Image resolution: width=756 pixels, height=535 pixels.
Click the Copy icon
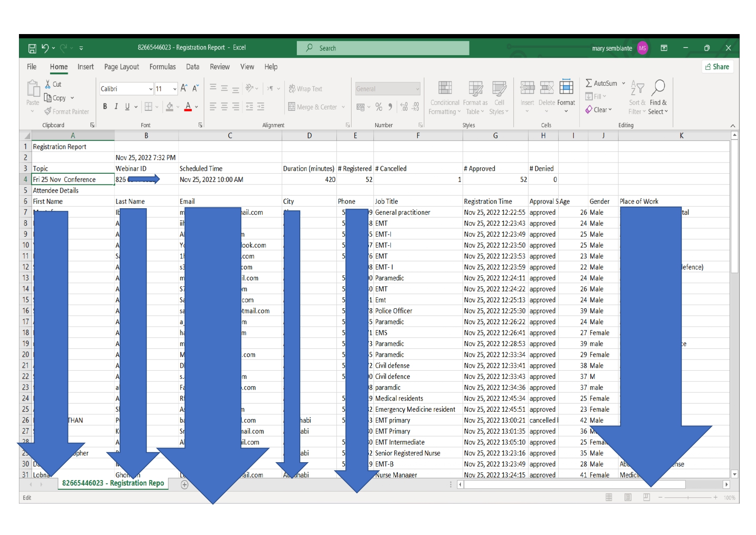click(x=48, y=98)
